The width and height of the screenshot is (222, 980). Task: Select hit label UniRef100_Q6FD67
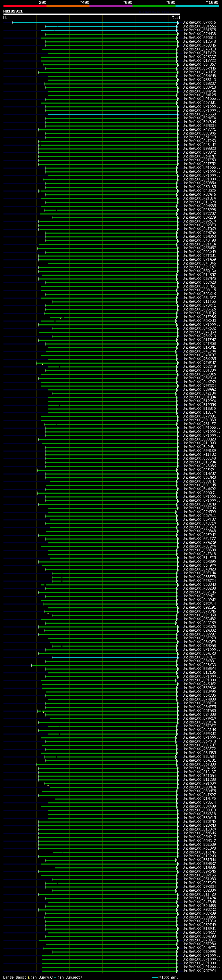click(x=199, y=65)
